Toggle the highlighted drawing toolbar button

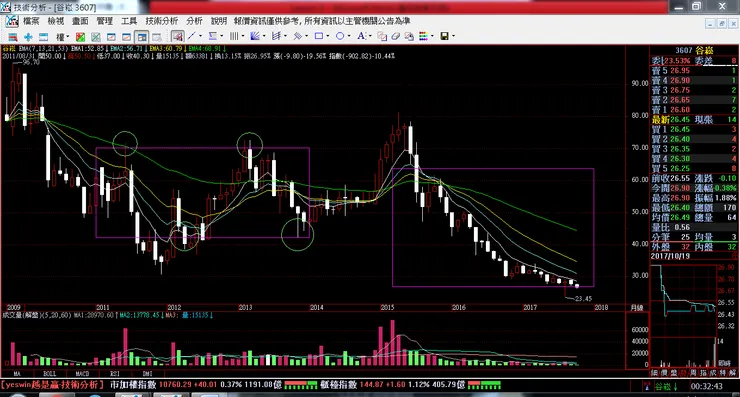pos(177,36)
